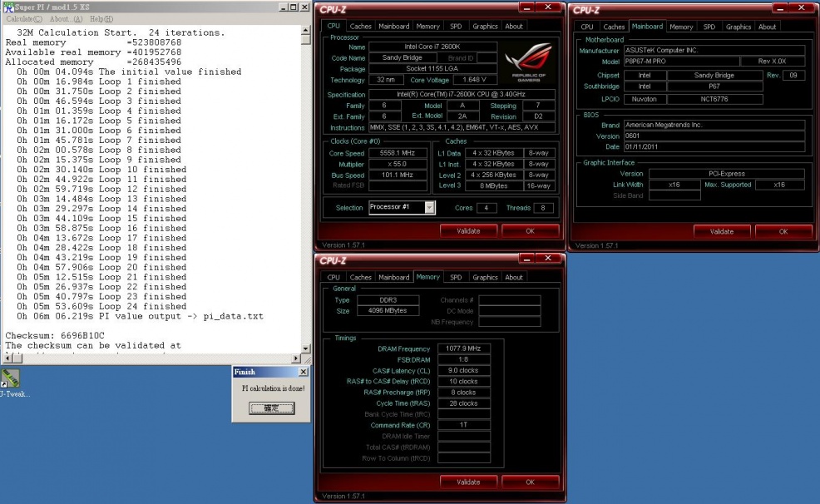Open the About menu in Super PI
This screenshot has height=504, width=820.
66,18
